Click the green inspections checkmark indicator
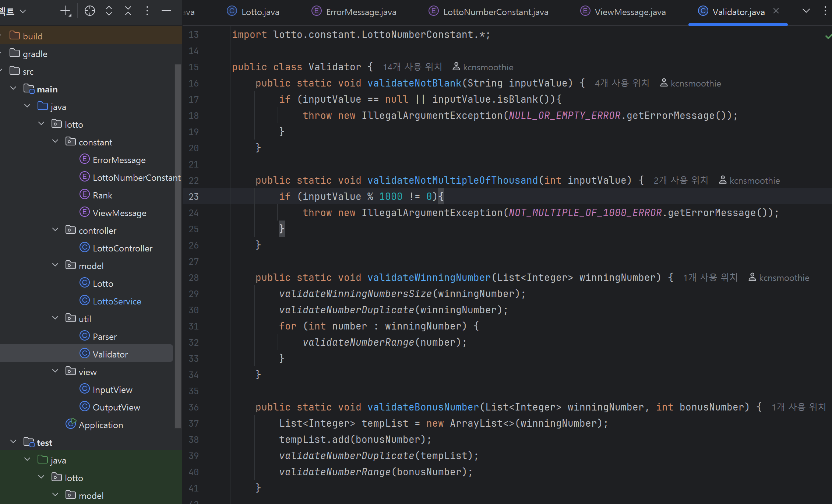Viewport: 832px width, 504px height. [828, 36]
